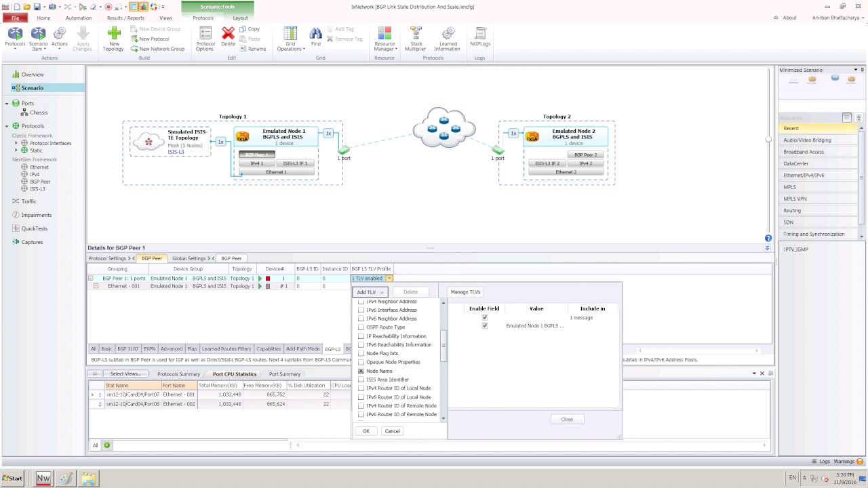Open the Protocols ribbon button
The image size is (868, 488).
pyautogui.click(x=15, y=38)
